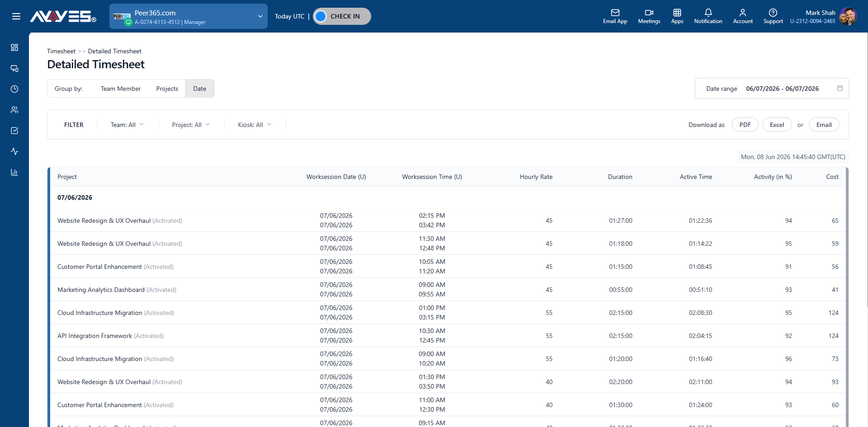Click the Active Time column header
The image size is (868, 427).
696,177
